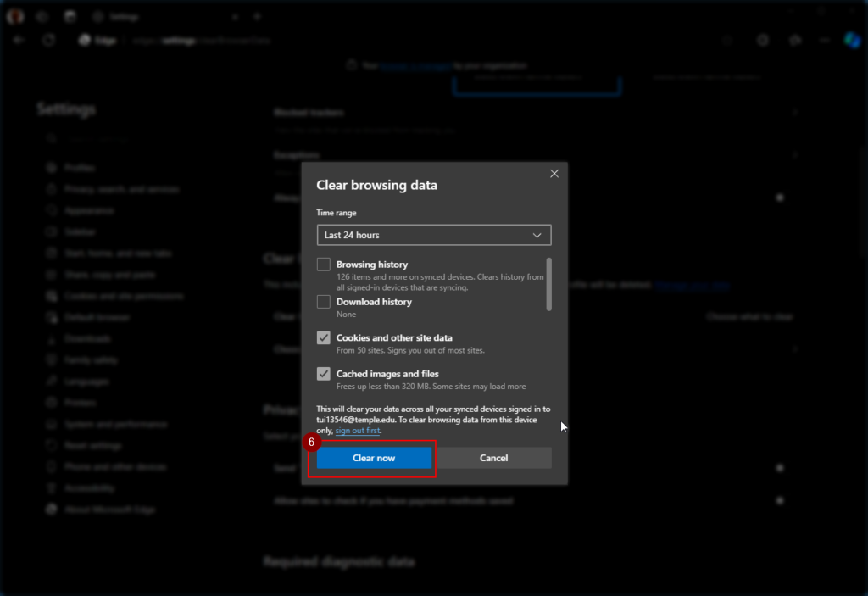
Task: Click the Downloads sidebar icon
Action: click(51, 339)
